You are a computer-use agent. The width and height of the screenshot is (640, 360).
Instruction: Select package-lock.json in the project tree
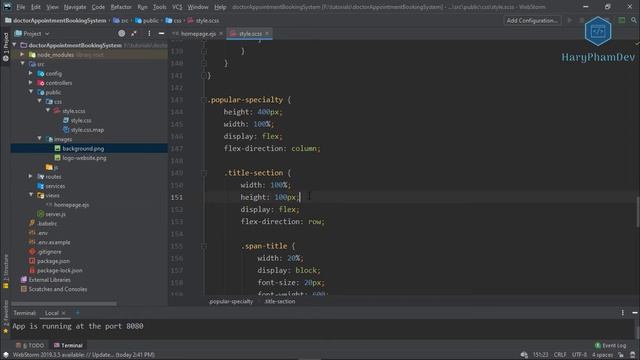[60, 271]
